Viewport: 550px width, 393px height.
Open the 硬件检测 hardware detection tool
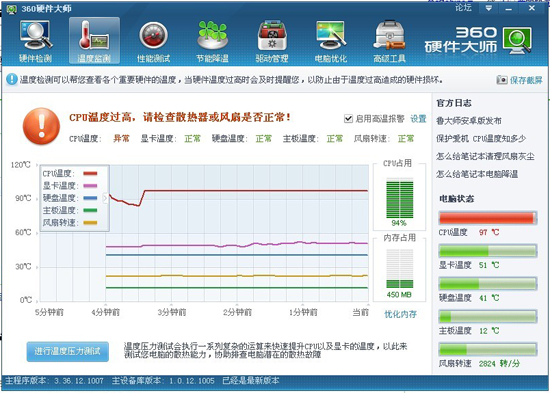[35, 41]
